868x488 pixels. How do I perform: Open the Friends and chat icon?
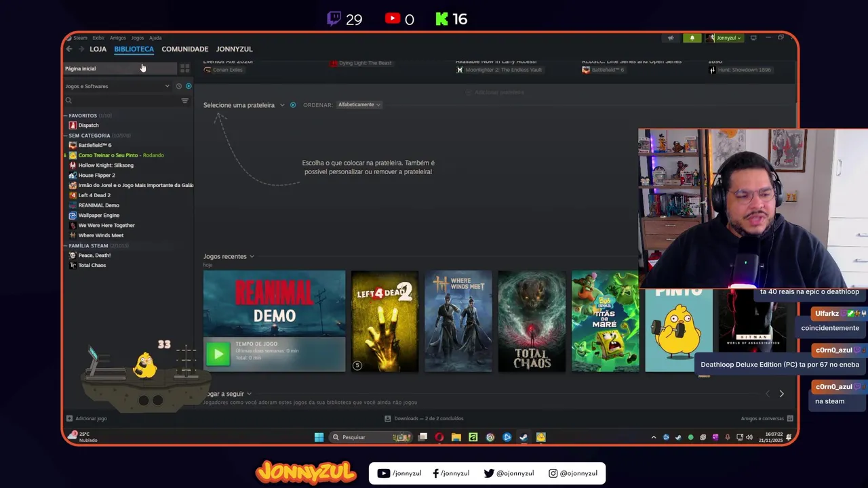coord(789,418)
